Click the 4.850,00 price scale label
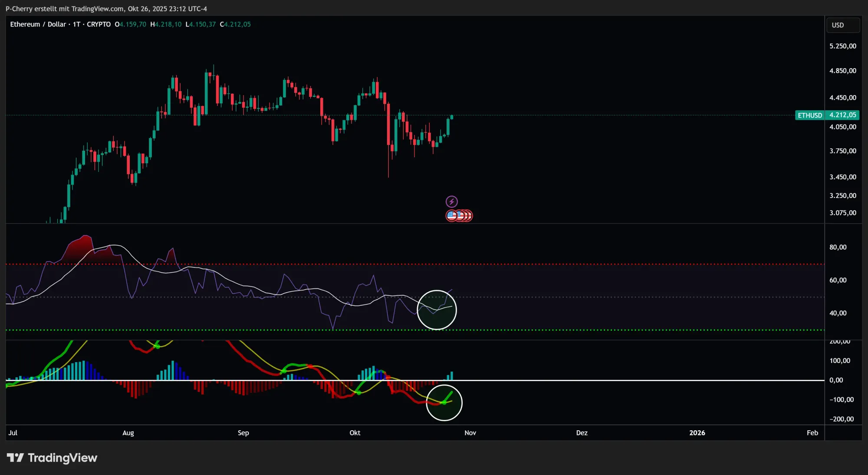The width and height of the screenshot is (868, 475). 842,71
